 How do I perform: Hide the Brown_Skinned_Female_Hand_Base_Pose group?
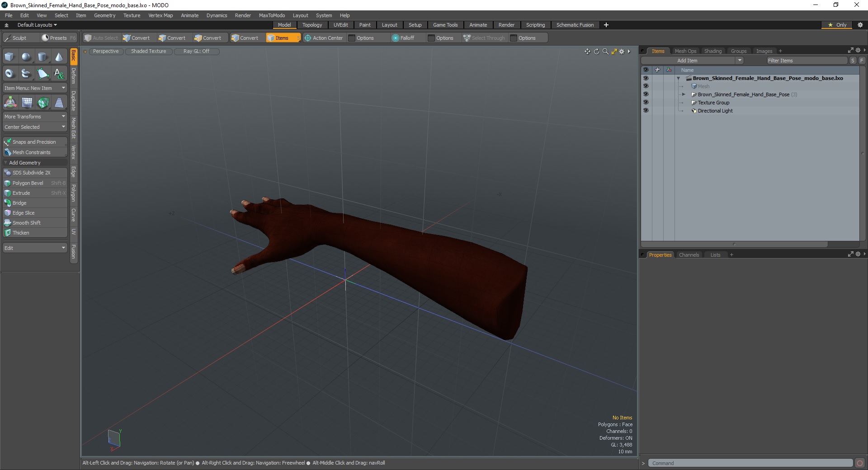(646, 94)
